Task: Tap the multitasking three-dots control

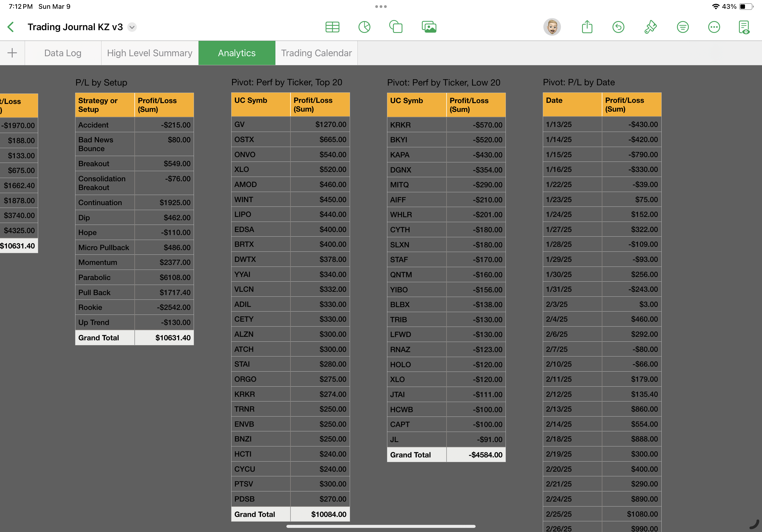Action: coord(381,7)
